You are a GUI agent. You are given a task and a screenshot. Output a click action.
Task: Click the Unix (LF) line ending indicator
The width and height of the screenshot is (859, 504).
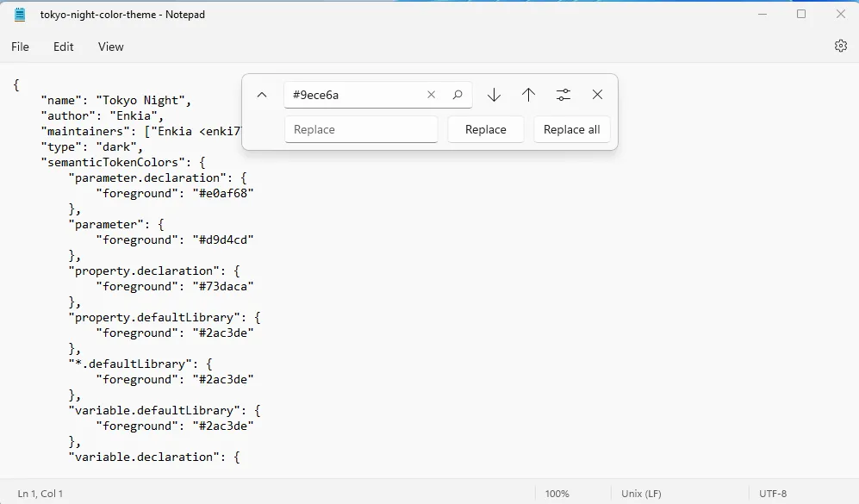(x=641, y=494)
